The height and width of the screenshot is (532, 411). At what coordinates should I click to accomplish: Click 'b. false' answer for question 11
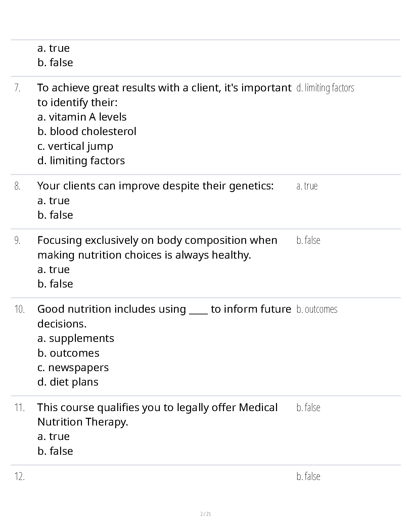(x=308, y=407)
